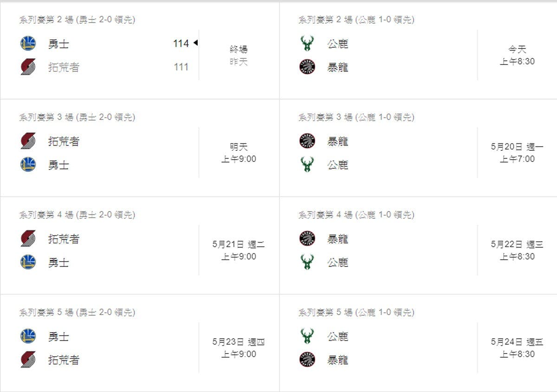Screen dimensions: 557x392
Task: Click the 終場 昨天 game status
Action: [x=239, y=55]
